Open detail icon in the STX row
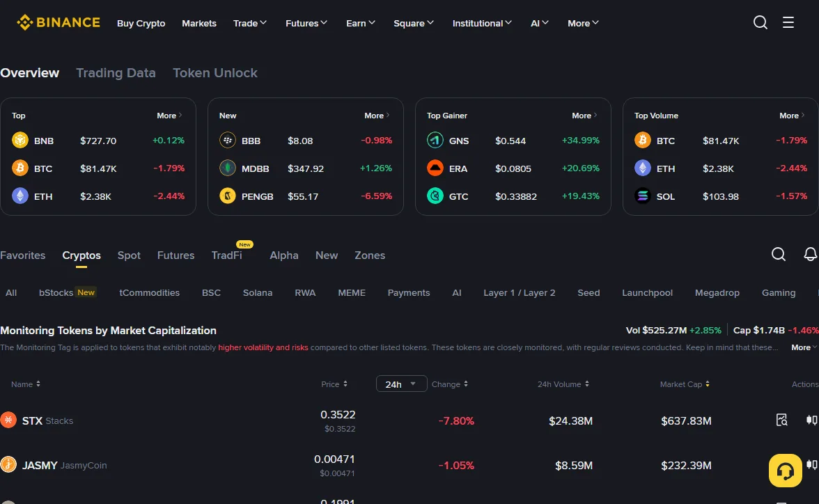This screenshot has width=819, height=504. [x=781, y=420]
